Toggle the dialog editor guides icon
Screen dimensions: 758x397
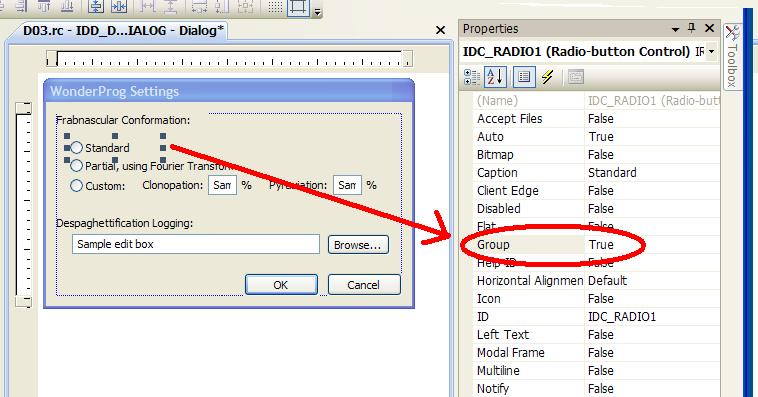pos(298,7)
